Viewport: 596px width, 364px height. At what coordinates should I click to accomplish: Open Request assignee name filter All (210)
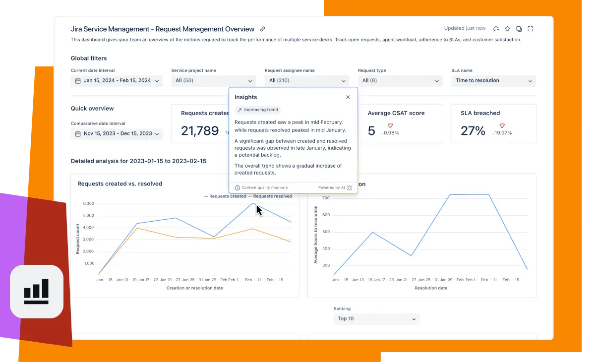[307, 81]
